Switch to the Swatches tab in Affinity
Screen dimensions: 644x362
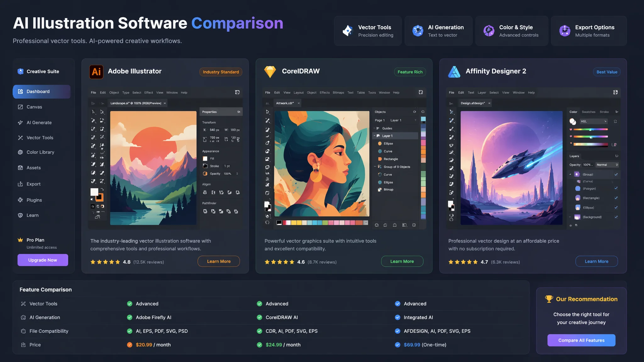click(x=588, y=112)
